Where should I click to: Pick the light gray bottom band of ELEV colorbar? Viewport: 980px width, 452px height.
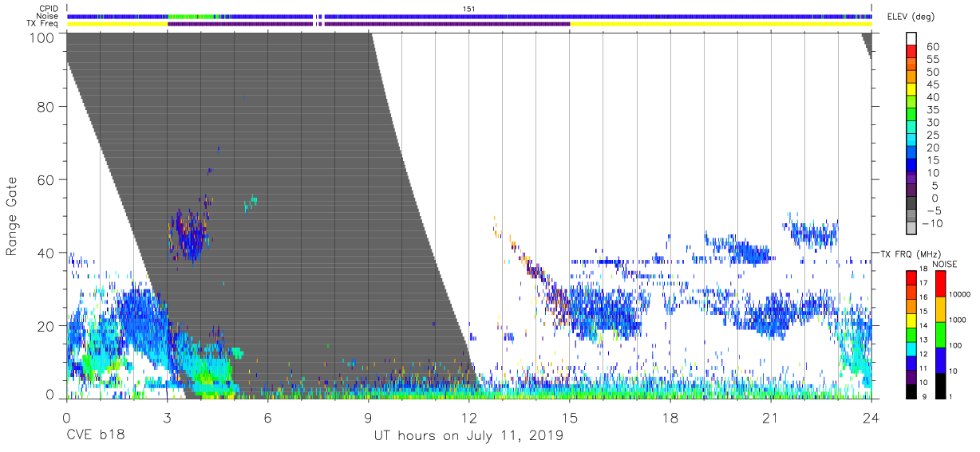pos(911,229)
